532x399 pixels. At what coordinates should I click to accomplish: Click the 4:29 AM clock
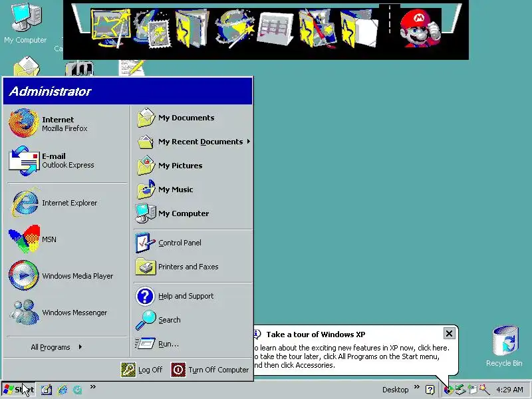(509, 390)
